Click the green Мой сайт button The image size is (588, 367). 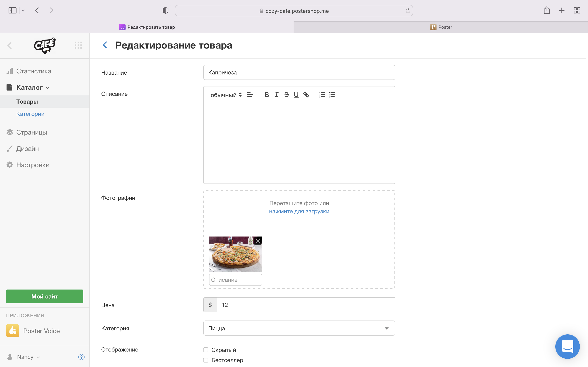(x=45, y=296)
